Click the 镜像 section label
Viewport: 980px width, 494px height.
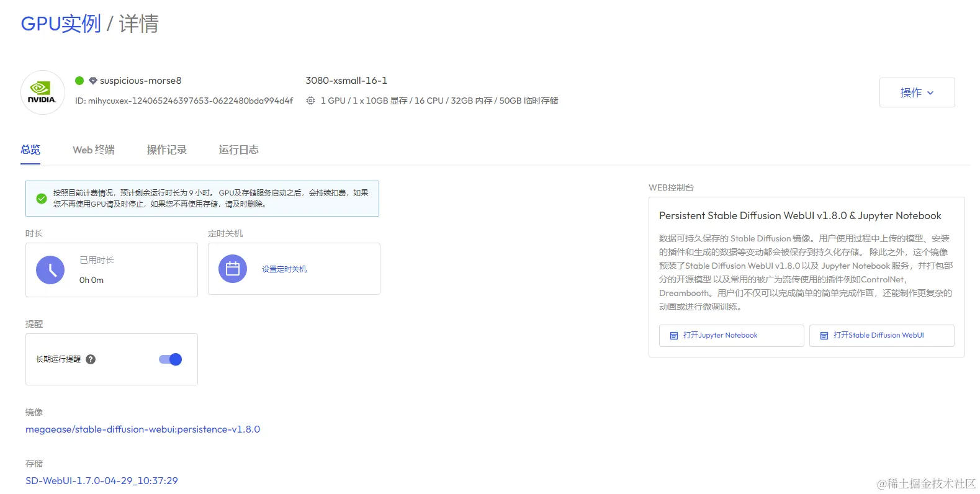click(x=34, y=412)
